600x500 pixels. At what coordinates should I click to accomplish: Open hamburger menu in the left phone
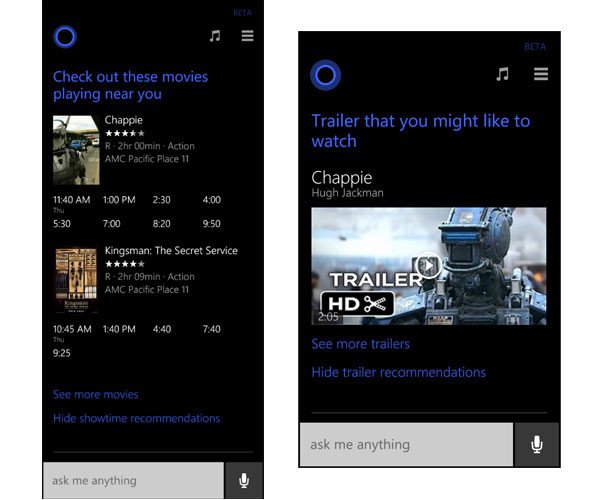(x=248, y=36)
